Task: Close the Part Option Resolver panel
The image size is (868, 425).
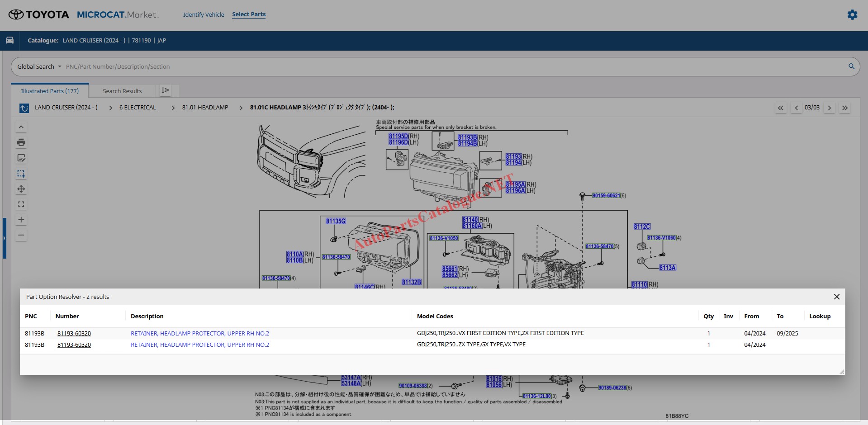Action: coord(836,297)
